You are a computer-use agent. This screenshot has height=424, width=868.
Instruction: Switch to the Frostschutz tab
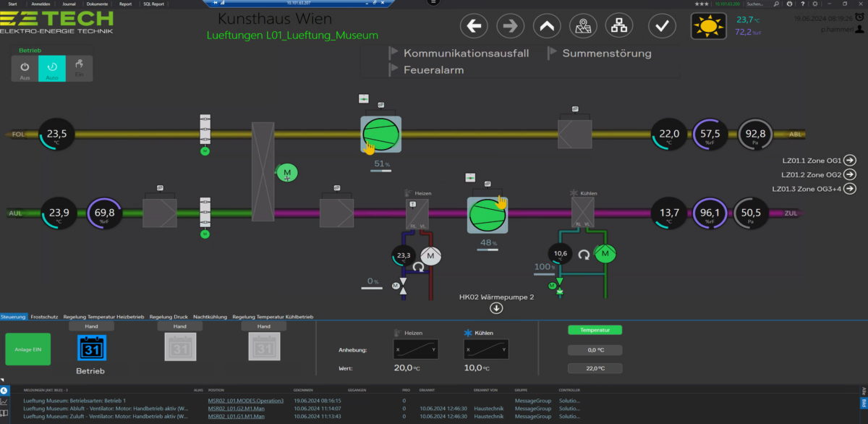45,317
